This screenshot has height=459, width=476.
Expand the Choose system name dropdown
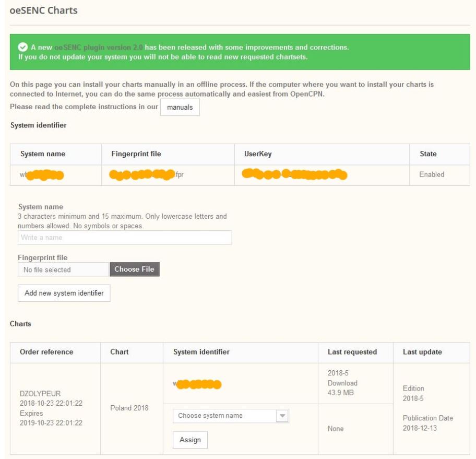pos(231,416)
